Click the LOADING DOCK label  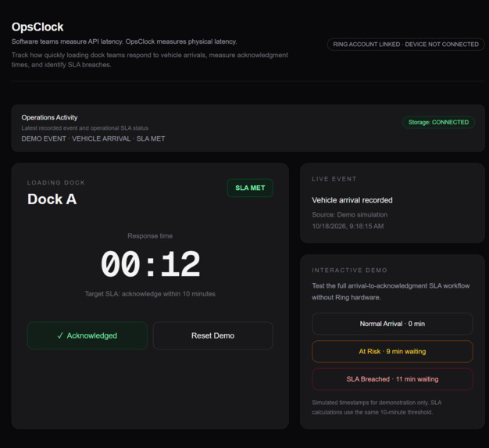pos(56,183)
